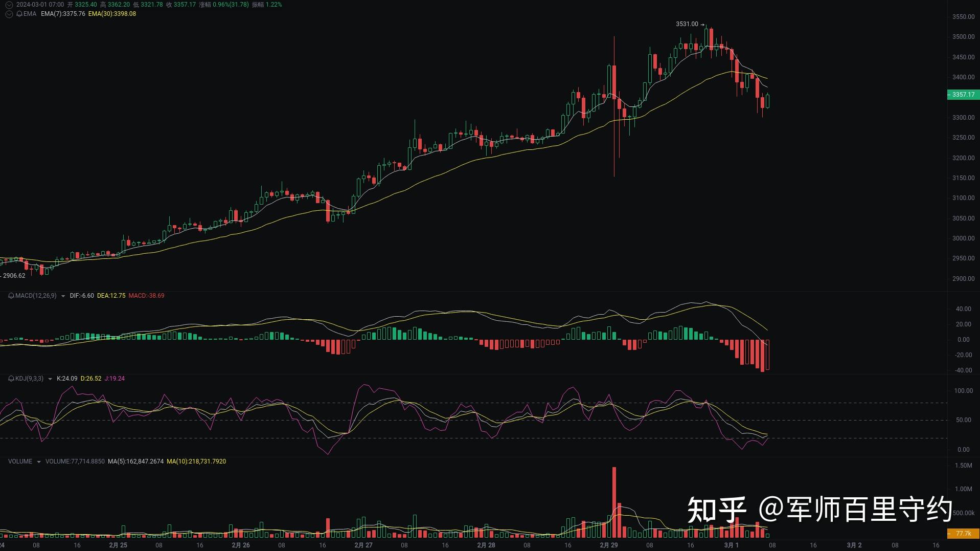
Task: Select the VOLUME indicator label
Action: pyautogui.click(x=20, y=461)
